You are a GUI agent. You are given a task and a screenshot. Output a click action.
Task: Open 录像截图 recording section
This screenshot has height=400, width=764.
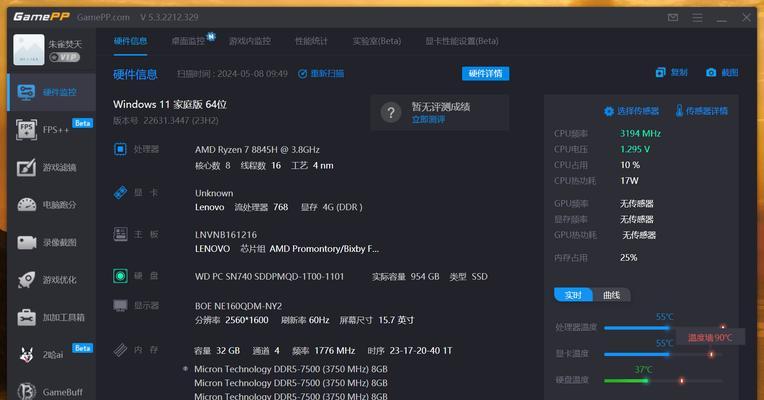click(x=52, y=242)
